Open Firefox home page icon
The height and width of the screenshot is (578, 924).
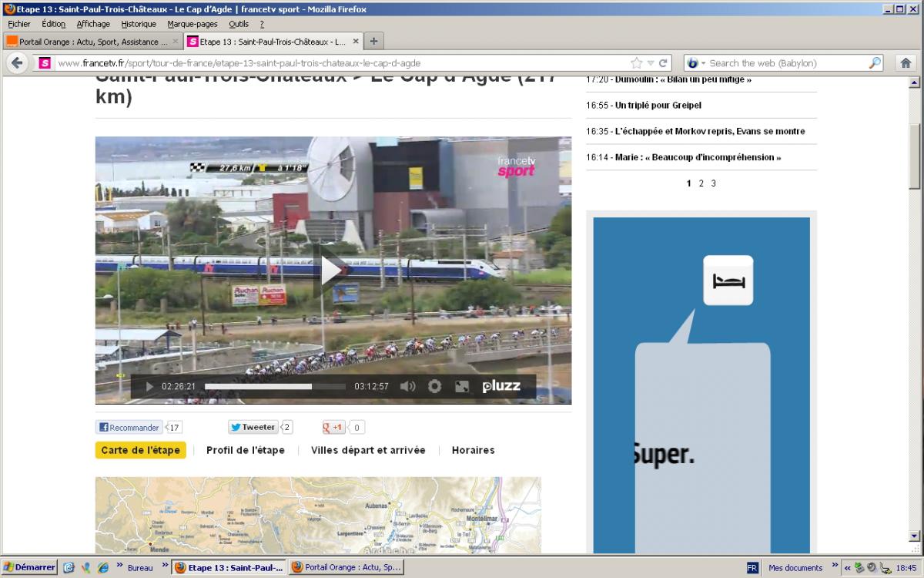point(906,63)
